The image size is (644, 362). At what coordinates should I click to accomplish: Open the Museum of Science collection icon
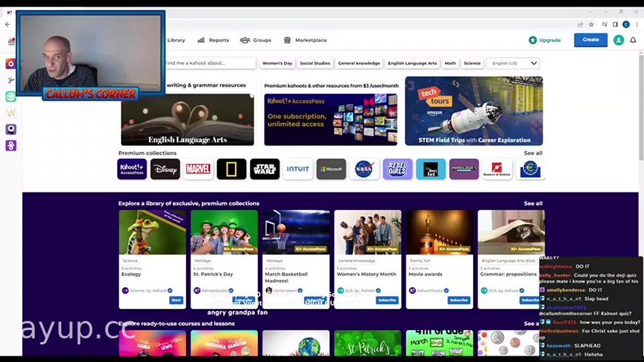click(x=497, y=169)
